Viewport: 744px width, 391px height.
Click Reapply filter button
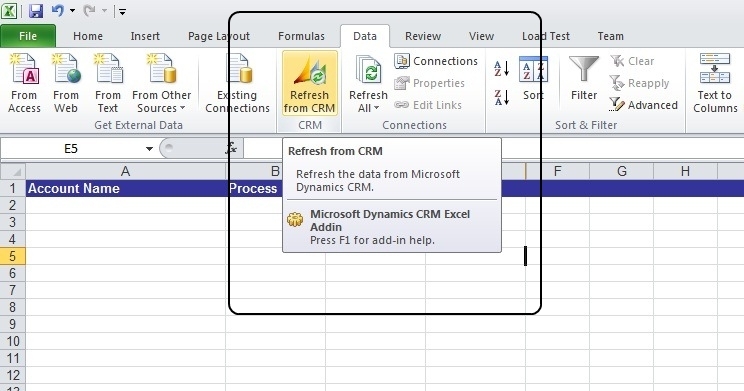point(640,83)
